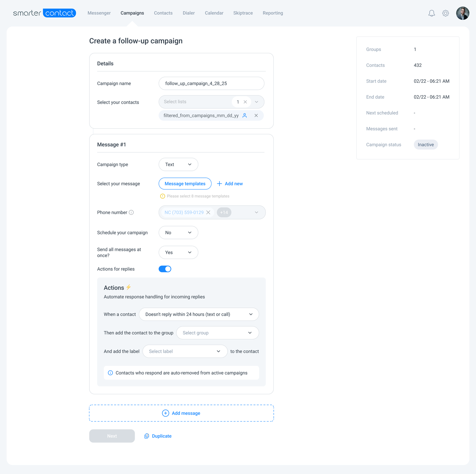This screenshot has height=474, width=476.
Task: Click the Add message button
Action: [x=181, y=413]
